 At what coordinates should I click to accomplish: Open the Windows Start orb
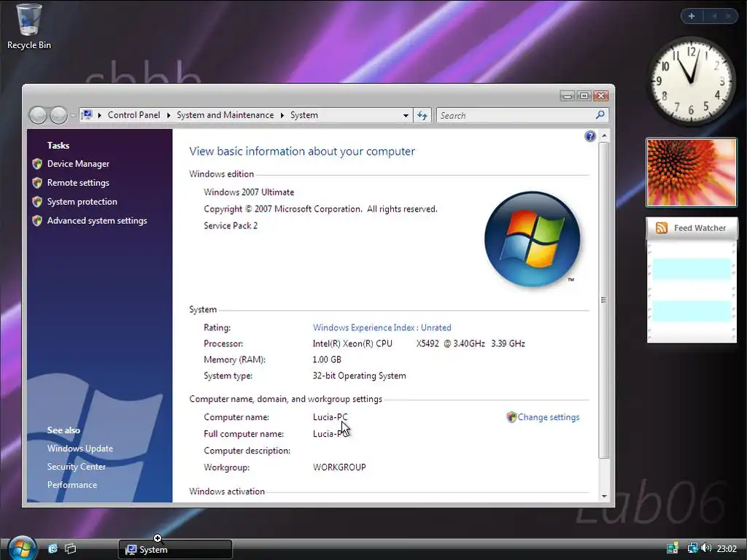coord(22,548)
